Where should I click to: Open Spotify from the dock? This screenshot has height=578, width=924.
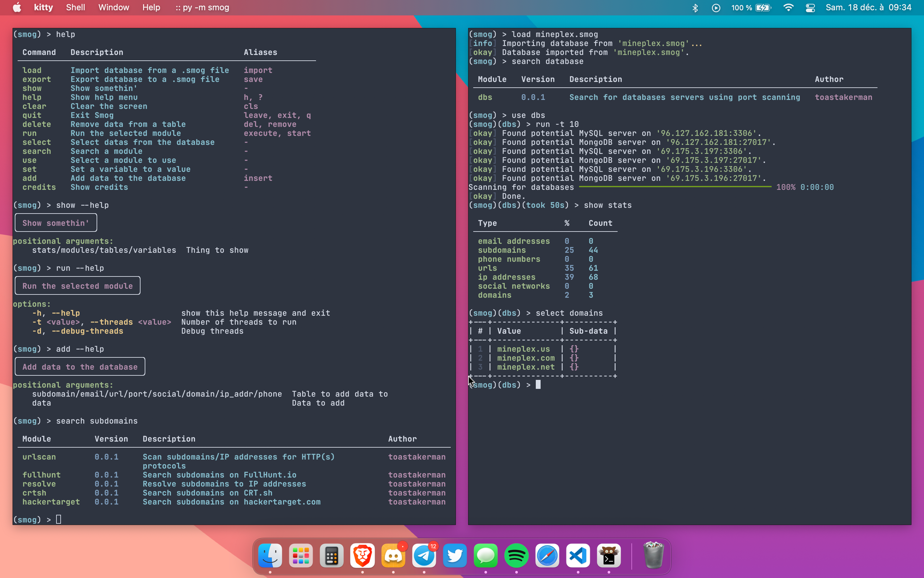[516, 556]
